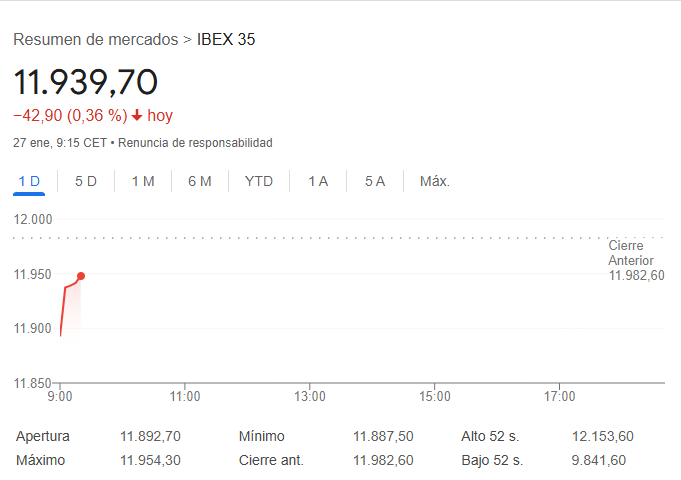This screenshot has height=480, width=681.
Task: Select the YTD tab
Action: coord(259,181)
